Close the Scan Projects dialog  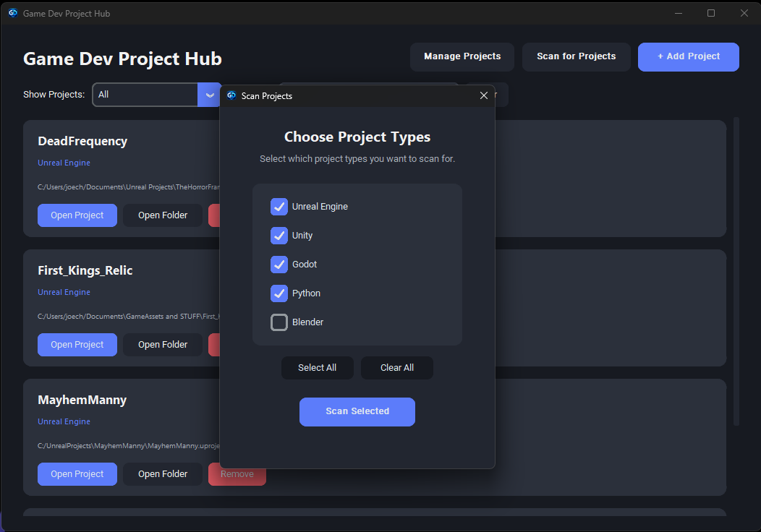coord(483,95)
